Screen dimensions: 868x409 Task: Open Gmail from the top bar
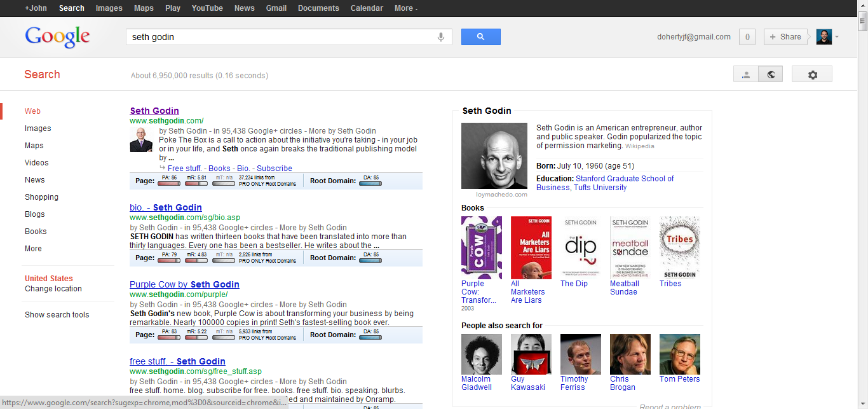coord(276,8)
